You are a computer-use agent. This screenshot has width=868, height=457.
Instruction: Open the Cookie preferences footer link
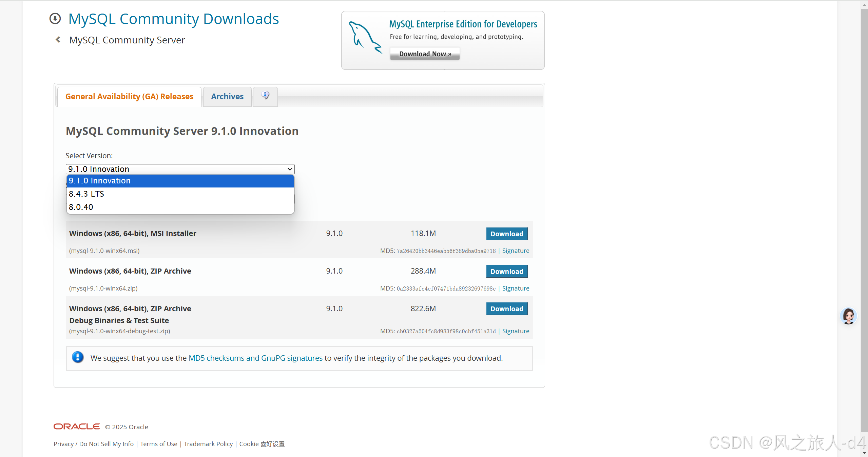pyautogui.click(x=262, y=444)
